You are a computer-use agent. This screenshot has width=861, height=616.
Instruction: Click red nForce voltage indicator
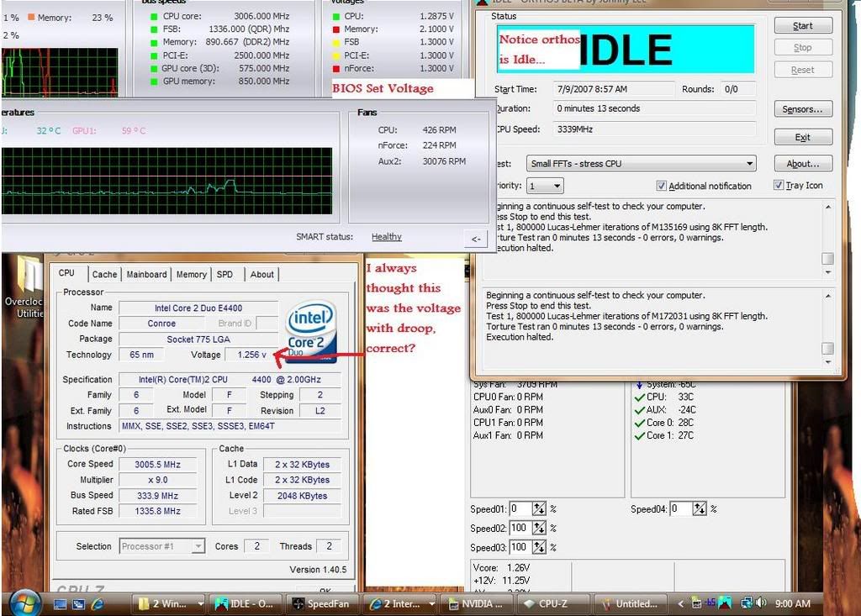point(336,69)
